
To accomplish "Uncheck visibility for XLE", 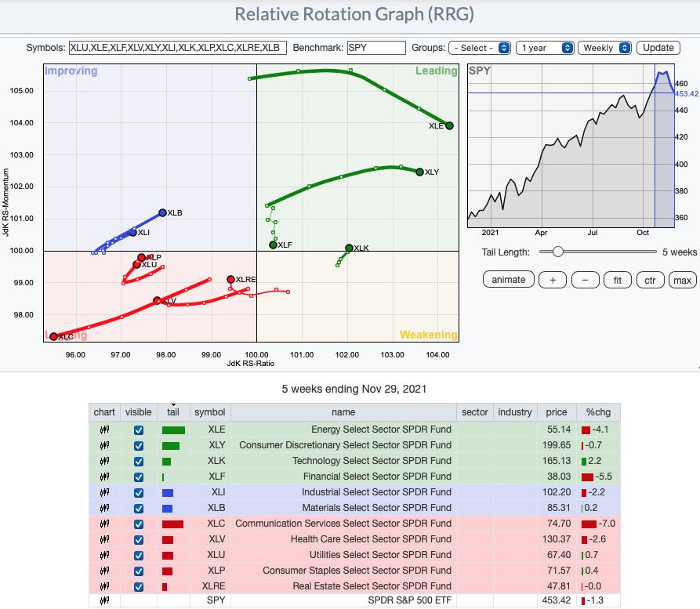I will [x=139, y=430].
